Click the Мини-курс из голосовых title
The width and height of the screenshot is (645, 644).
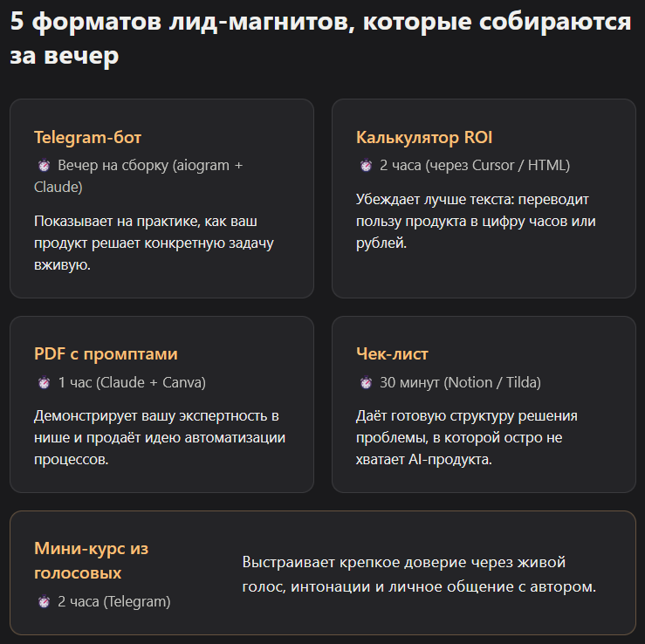click(92, 560)
